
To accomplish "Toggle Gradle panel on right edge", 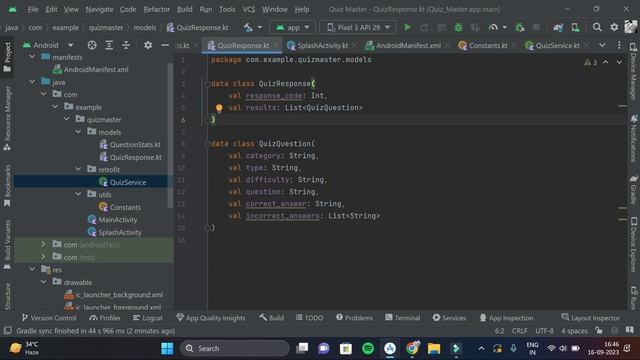I will point(633,190).
